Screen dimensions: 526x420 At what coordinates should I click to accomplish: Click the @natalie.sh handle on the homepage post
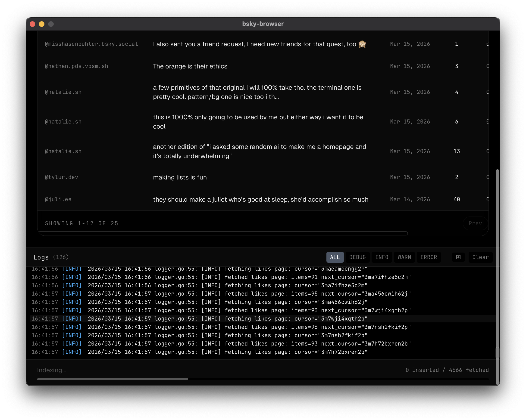click(x=63, y=151)
